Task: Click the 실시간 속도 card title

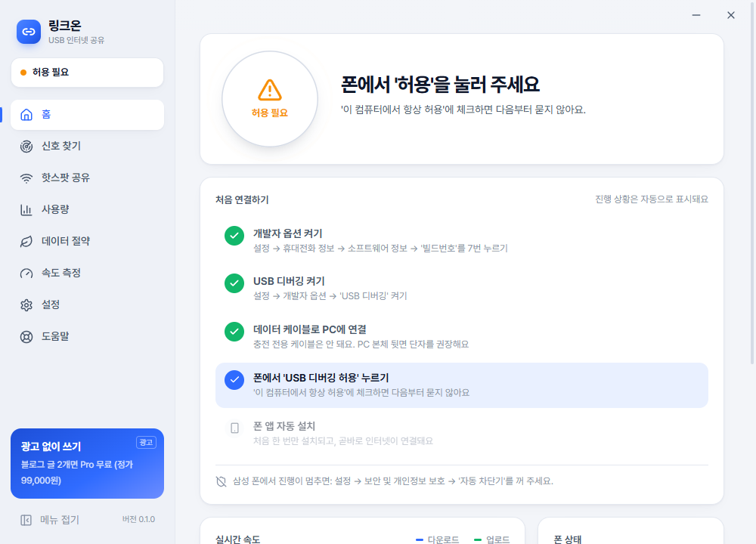Action: [x=237, y=539]
